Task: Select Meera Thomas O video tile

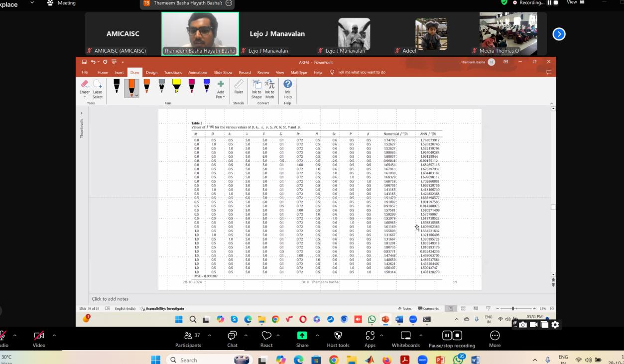Action: tap(507, 33)
